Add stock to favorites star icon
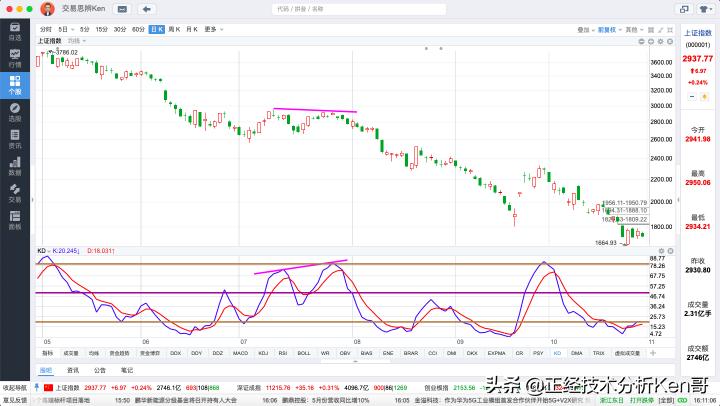 704,96
